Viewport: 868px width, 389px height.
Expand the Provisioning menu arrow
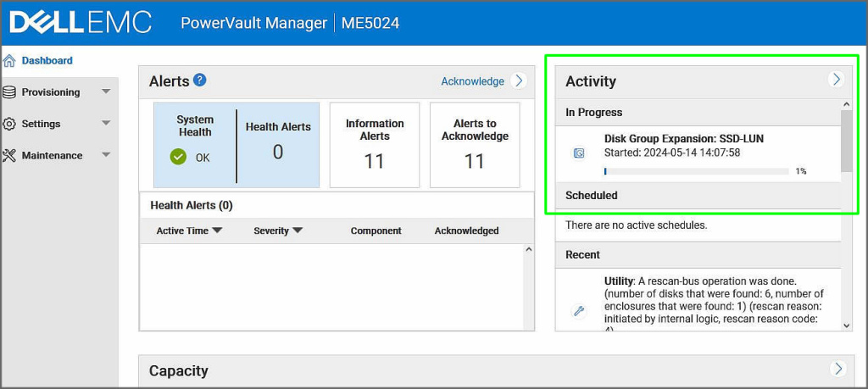tap(106, 92)
